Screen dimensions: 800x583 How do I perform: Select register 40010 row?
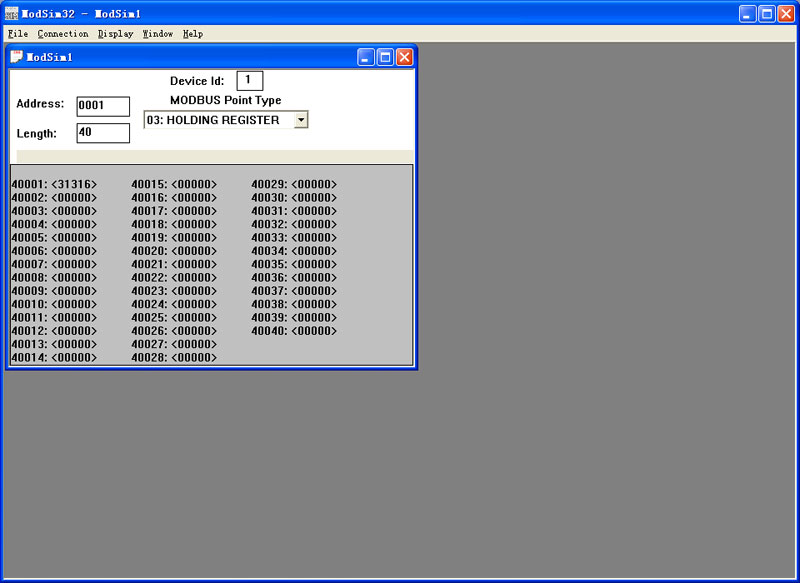[54, 304]
